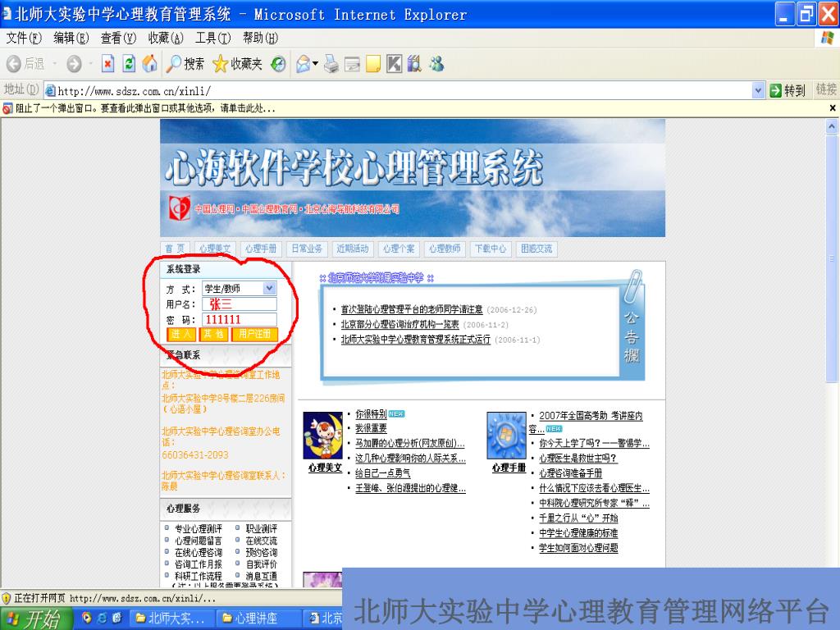
Task: Open the 心理美文 navigation tab
Action: [216, 249]
